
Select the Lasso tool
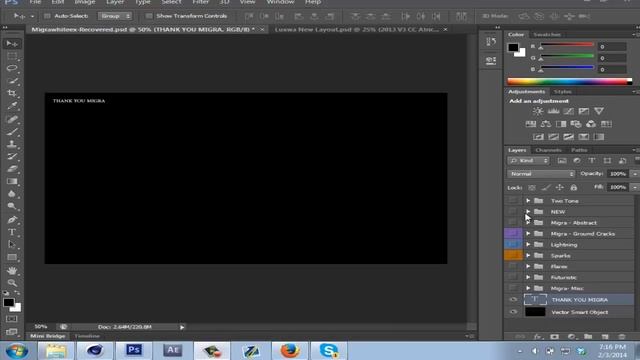pyautogui.click(x=12, y=68)
